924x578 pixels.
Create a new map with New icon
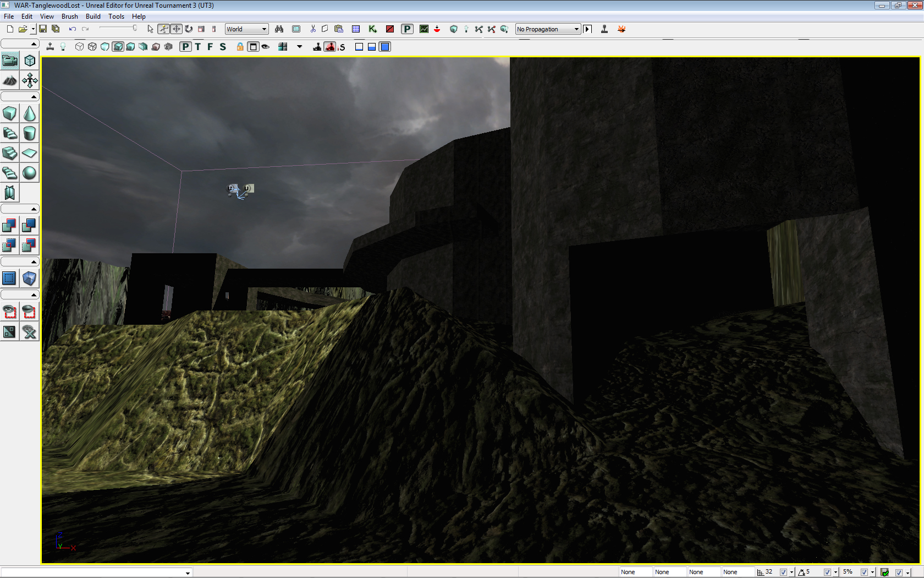coord(10,29)
